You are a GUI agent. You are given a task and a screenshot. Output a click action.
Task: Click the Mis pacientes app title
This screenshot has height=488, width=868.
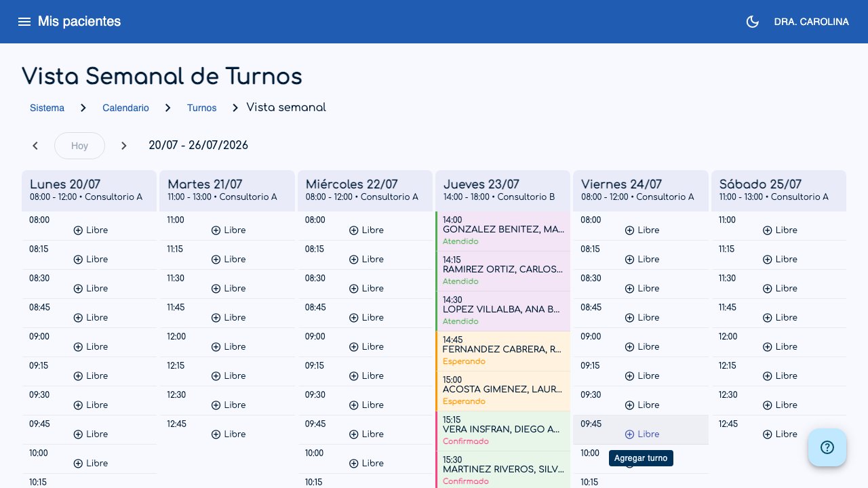(x=79, y=22)
